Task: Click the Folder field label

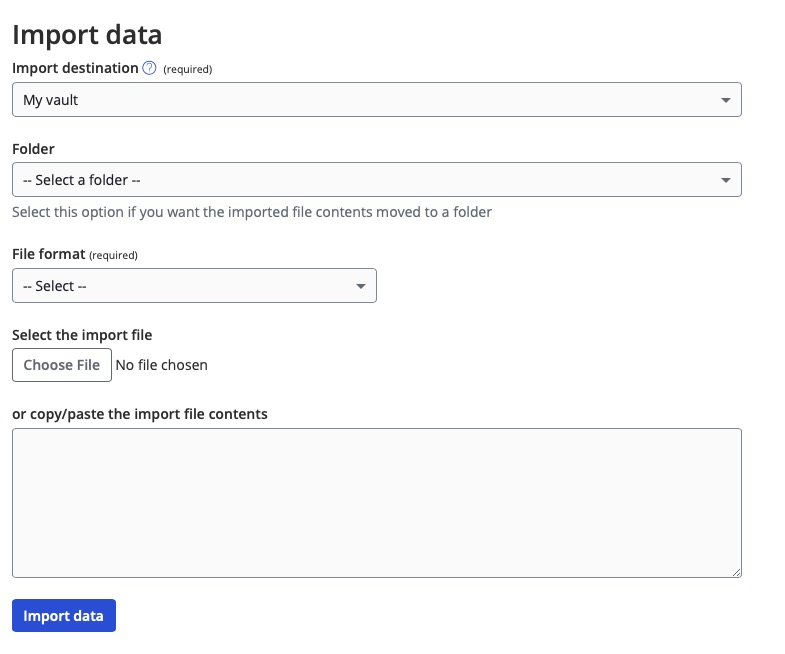Action: point(33,148)
